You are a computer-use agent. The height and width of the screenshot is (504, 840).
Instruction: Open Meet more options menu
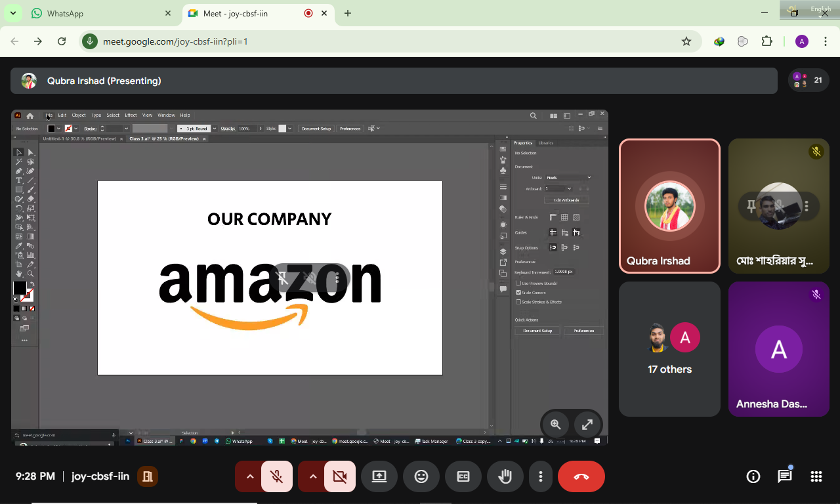[540, 476]
